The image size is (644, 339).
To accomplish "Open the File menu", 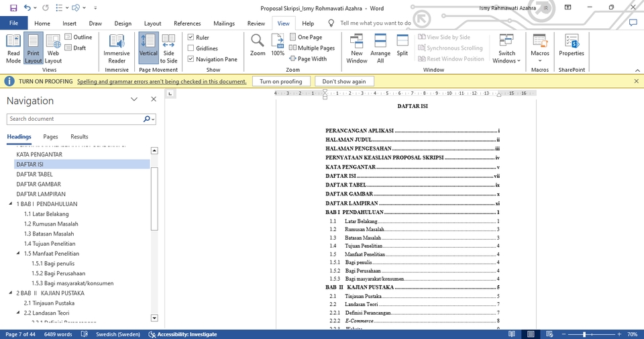I will [13, 23].
